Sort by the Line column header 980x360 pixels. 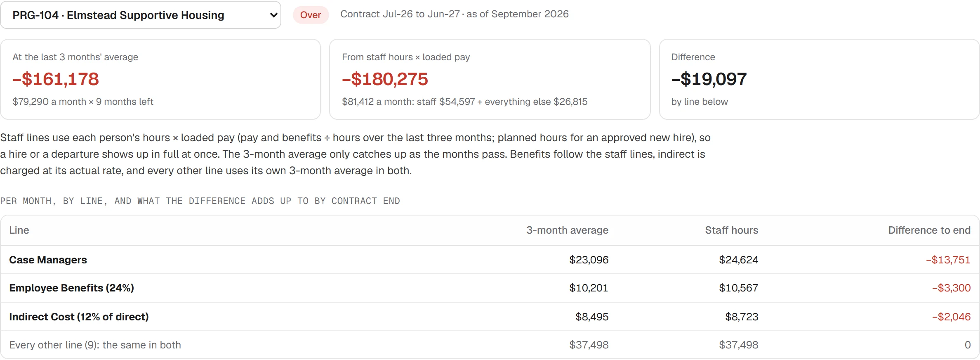(x=19, y=230)
